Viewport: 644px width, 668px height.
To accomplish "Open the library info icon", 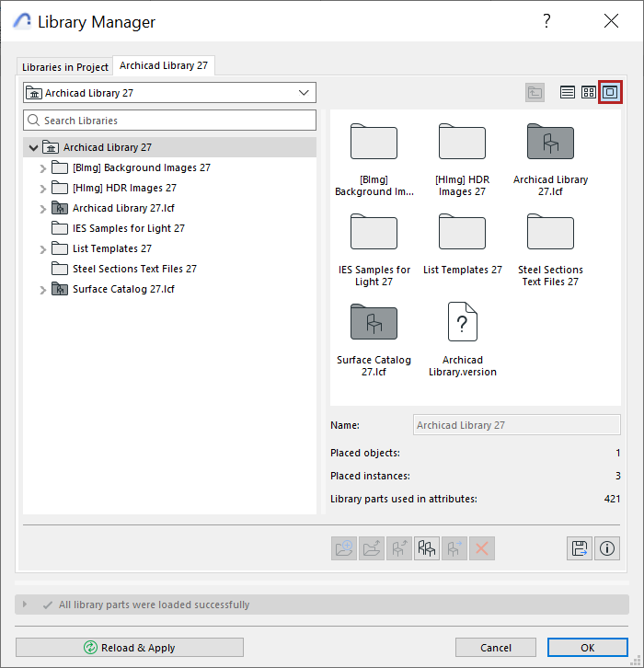I will (x=607, y=548).
